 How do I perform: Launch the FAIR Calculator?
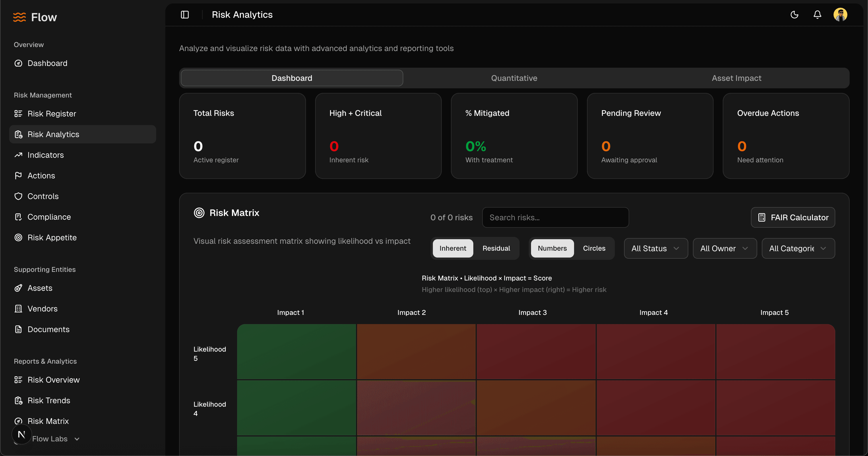click(793, 217)
